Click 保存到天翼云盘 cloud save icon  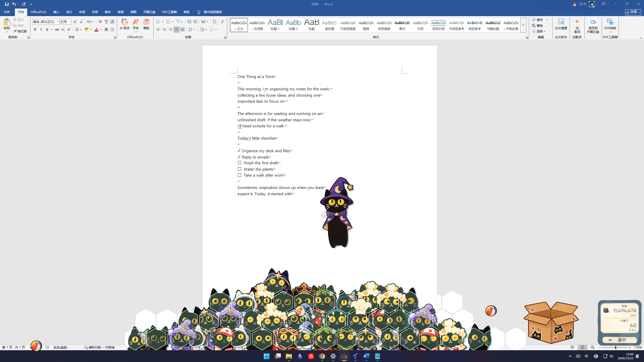593,26
